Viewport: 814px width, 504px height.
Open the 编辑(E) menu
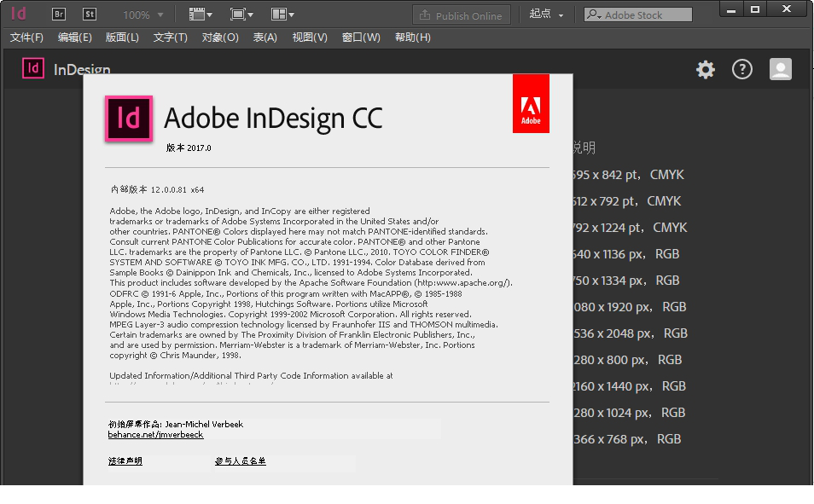point(75,38)
